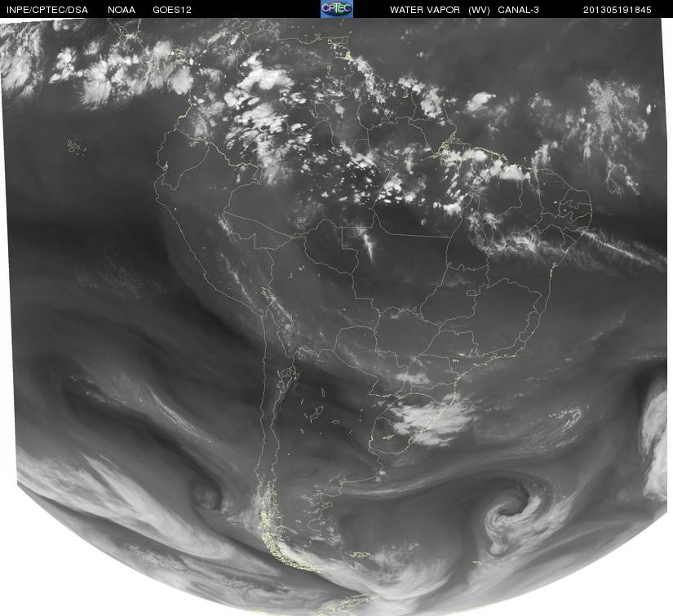
Task: Click the CANAL-3 channel label
Action: 519,10
